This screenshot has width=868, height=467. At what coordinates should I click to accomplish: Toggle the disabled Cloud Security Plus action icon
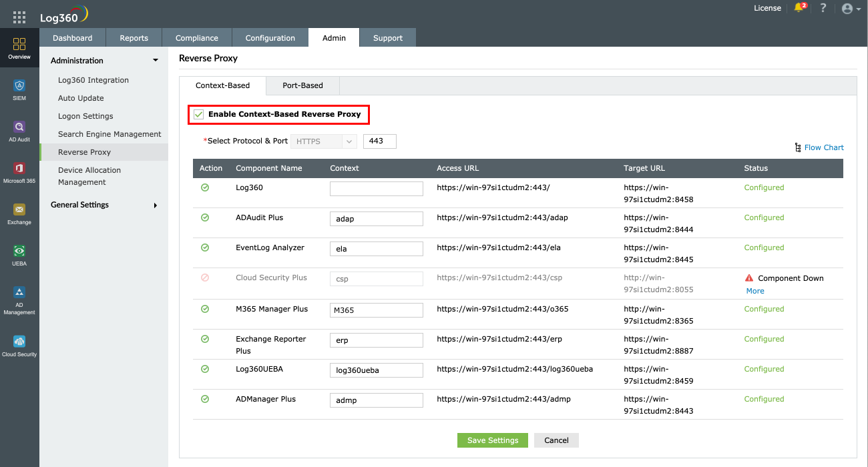pyautogui.click(x=205, y=278)
